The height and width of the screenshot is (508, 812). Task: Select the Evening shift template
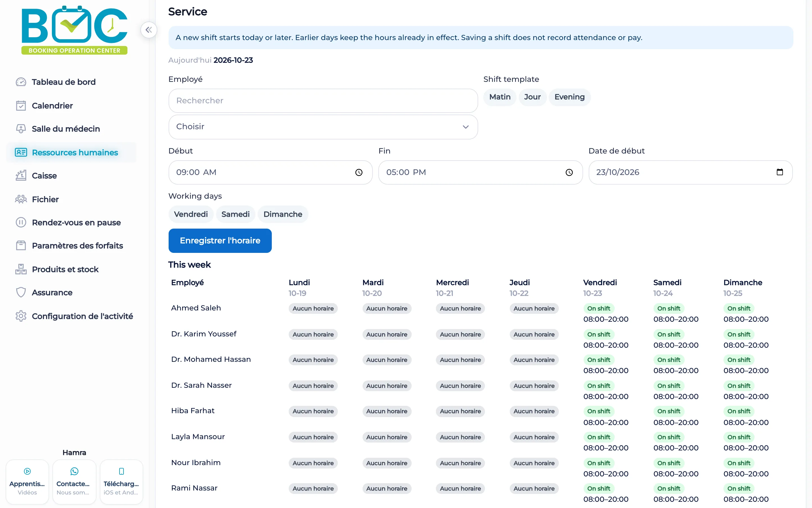coord(570,97)
